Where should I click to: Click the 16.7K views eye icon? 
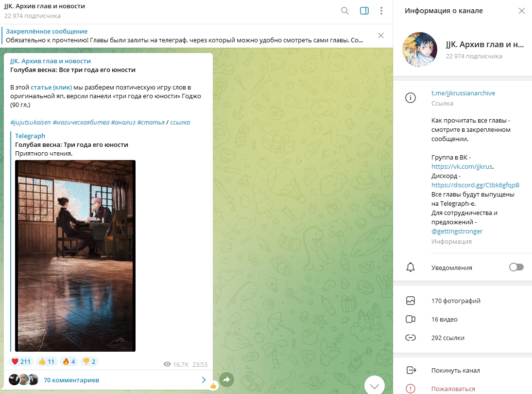point(167,364)
